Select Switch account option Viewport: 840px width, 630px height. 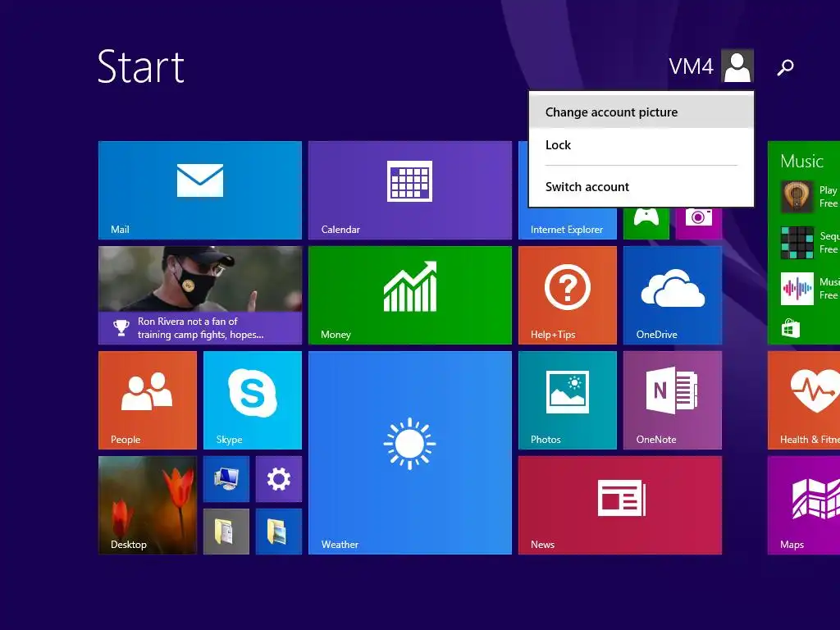point(641,187)
